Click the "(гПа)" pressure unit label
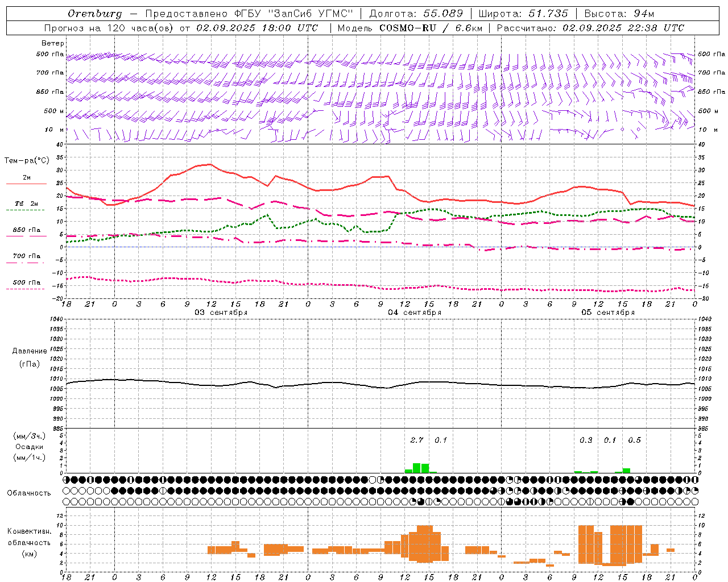Image resolution: width=728 pixels, height=582 pixels. coord(30,364)
